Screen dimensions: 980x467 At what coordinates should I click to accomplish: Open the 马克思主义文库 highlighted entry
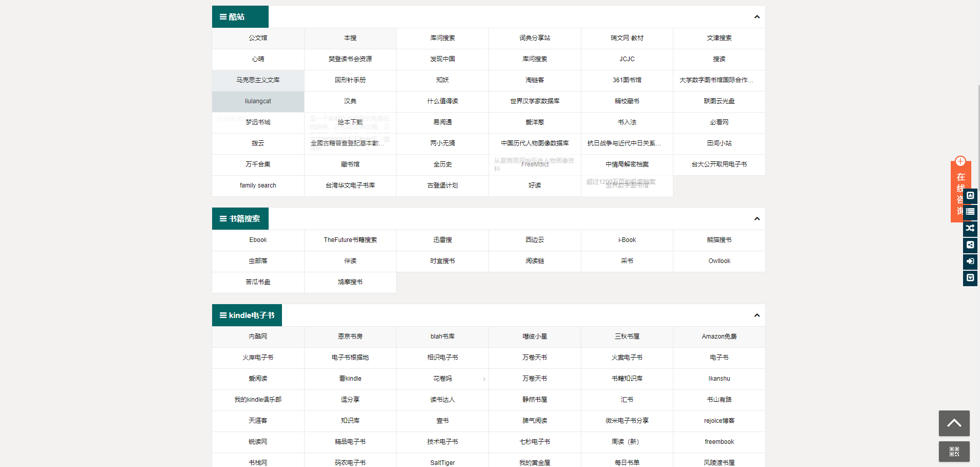pos(257,80)
